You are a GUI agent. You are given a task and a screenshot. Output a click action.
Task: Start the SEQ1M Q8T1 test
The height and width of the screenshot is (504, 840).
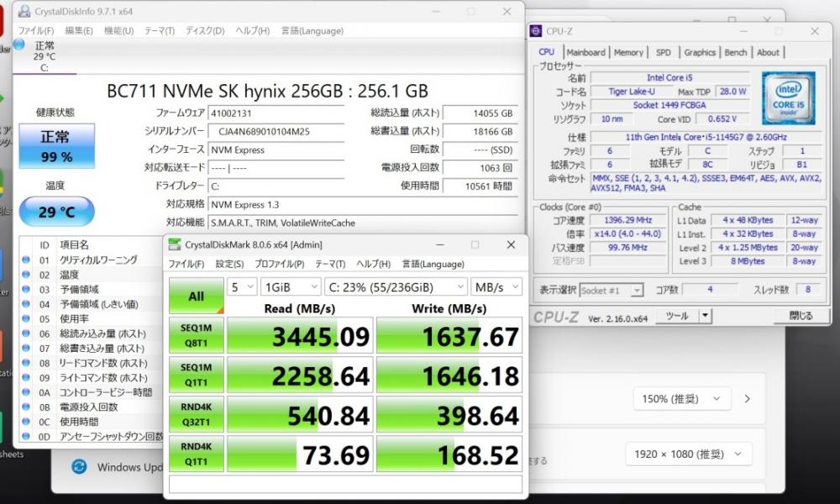pyautogui.click(x=196, y=335)
